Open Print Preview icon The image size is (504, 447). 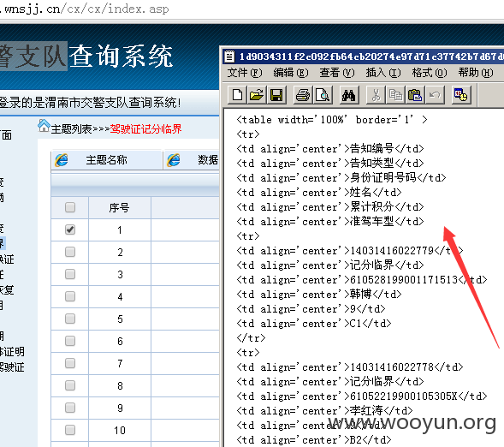click(x=323, y=95)
